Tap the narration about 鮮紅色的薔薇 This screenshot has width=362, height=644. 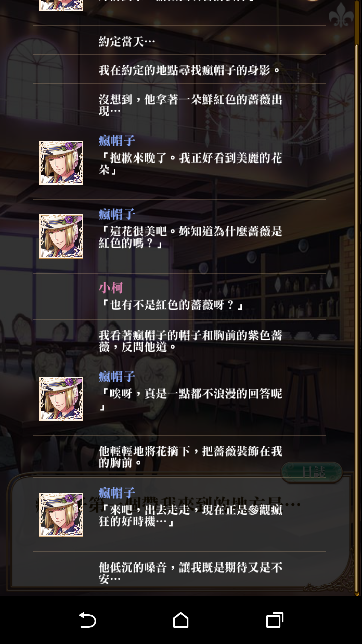tap(179, 105)
